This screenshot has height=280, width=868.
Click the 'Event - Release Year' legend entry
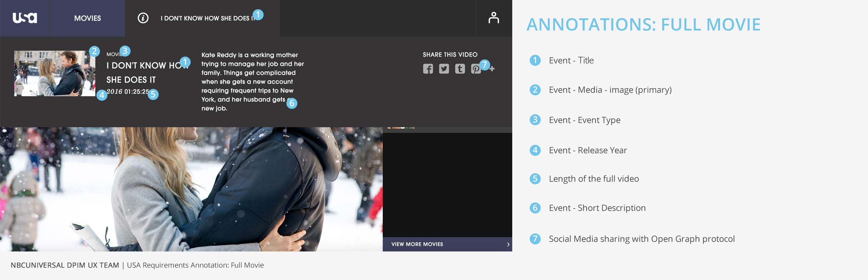[x=588, y=150]
